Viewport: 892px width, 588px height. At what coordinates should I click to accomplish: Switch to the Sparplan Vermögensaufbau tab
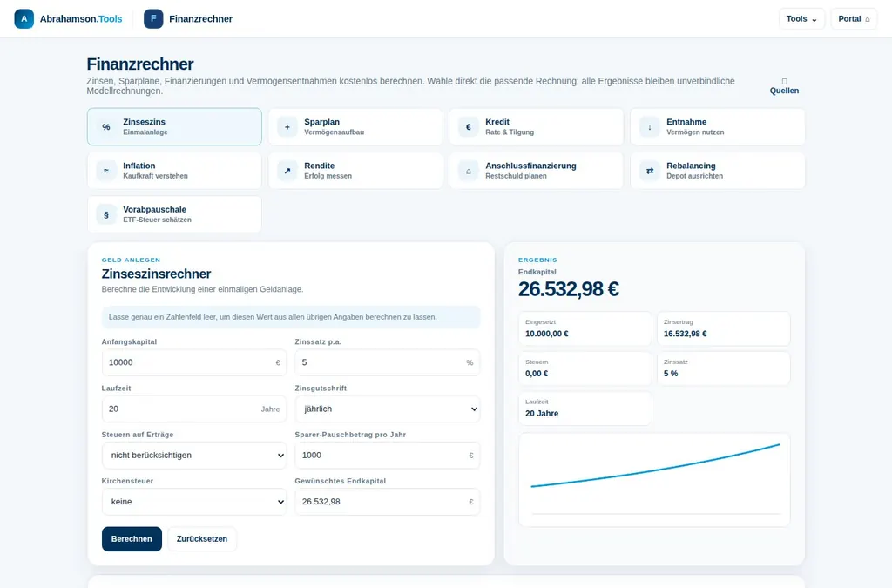tap(355, 127)
